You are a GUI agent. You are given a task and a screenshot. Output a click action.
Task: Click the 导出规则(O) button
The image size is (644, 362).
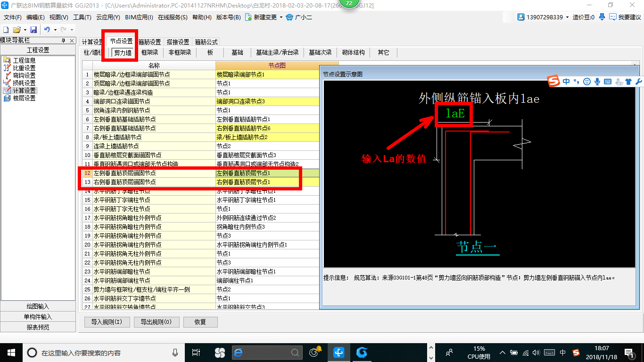click(x=157, y=322)
